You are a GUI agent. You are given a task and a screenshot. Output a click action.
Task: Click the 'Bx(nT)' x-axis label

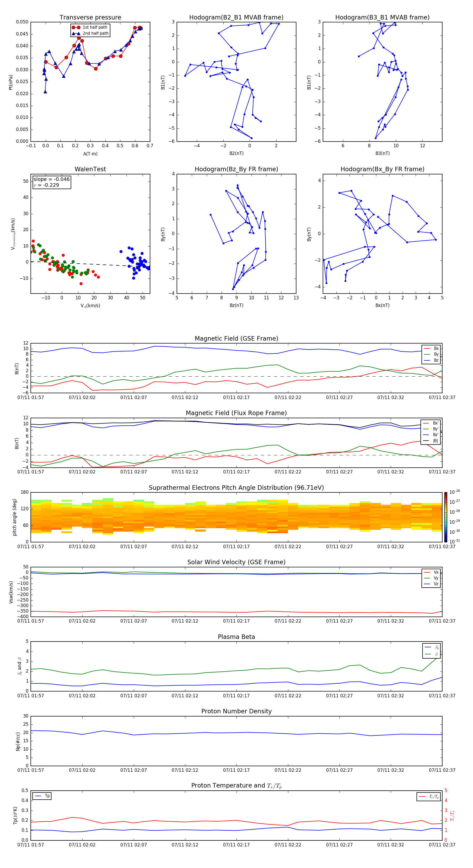tap(382, 305)
